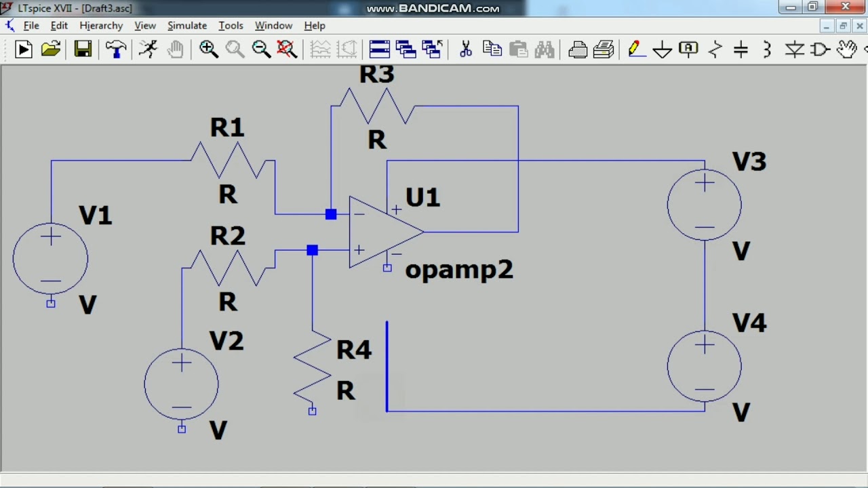The height and width of the screenshot is (488, 868).
Task: Cascade windows icon
Action: (406, 49)
